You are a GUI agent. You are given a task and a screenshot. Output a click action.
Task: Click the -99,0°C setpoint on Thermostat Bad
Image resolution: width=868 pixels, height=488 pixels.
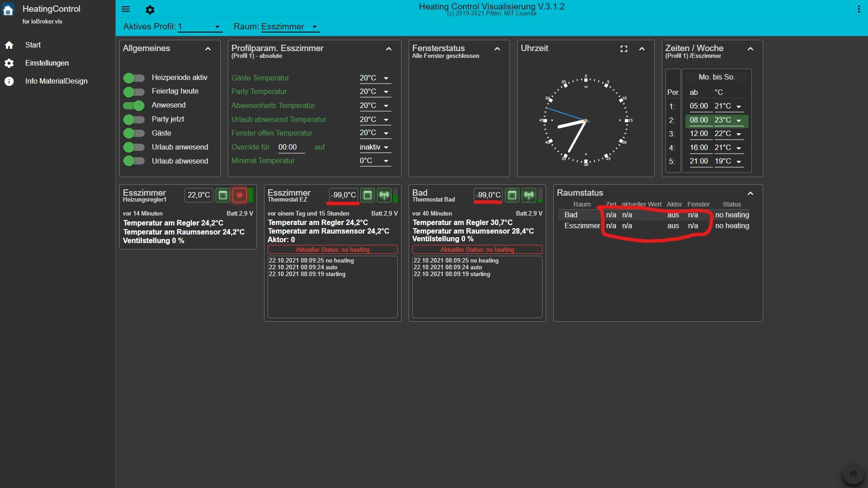(488, 195)
